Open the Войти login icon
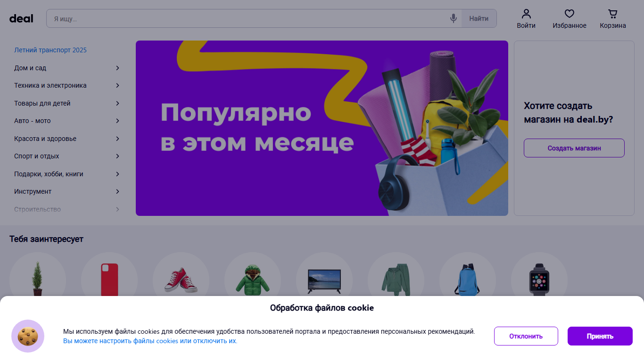This screenshot has width=644, height=362. click(x=526, y=19)
